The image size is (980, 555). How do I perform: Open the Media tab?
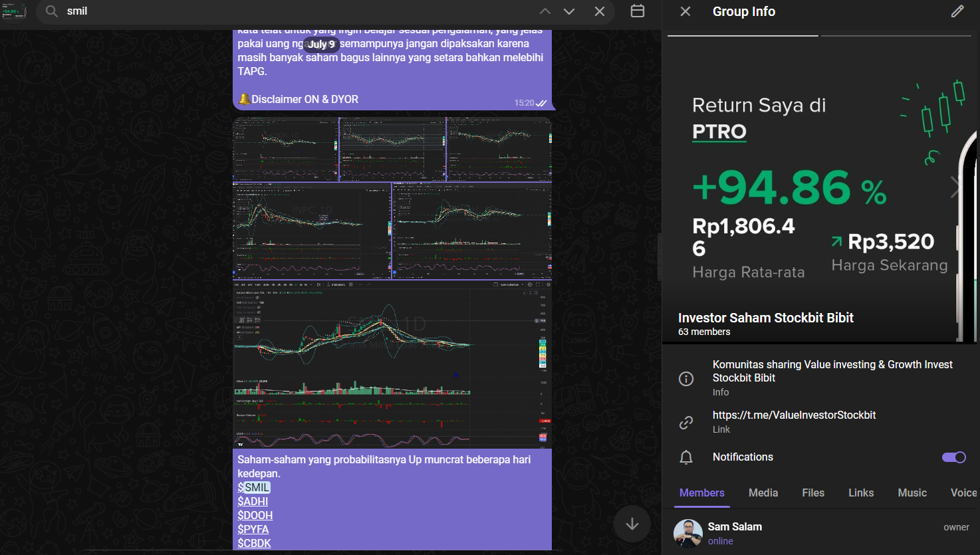pyautogui.click(x=763, y=493)
